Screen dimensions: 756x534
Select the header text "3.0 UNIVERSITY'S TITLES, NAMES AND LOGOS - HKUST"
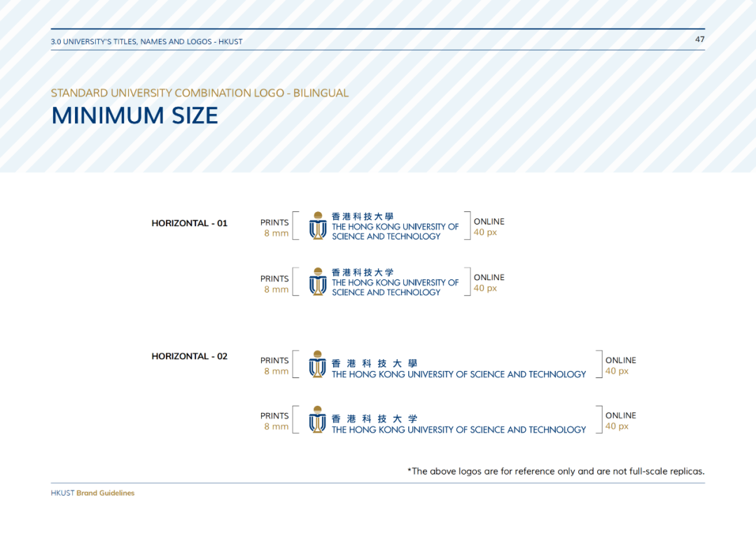pos(146,42)
